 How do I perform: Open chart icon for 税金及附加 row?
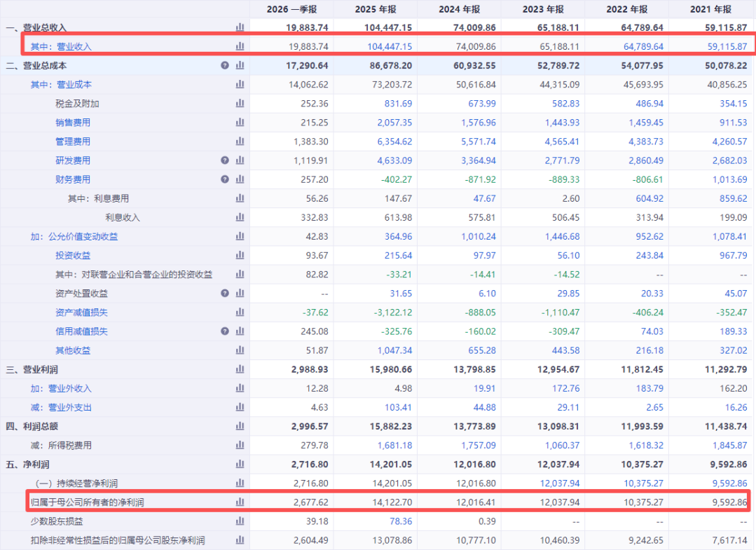pyautogui.click(x=240, y=103)
